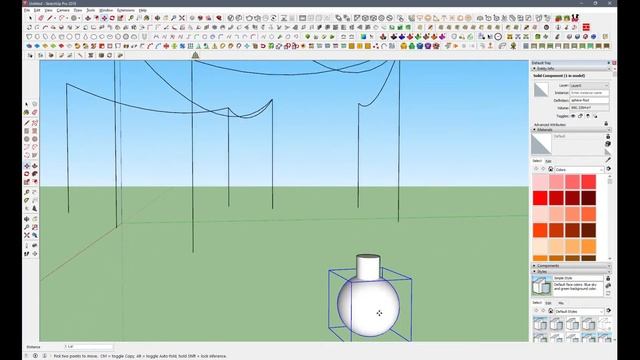Pin the Default Tray auto-hide button
This screenshot has width=640, height=360.
[x=609, y=63]
